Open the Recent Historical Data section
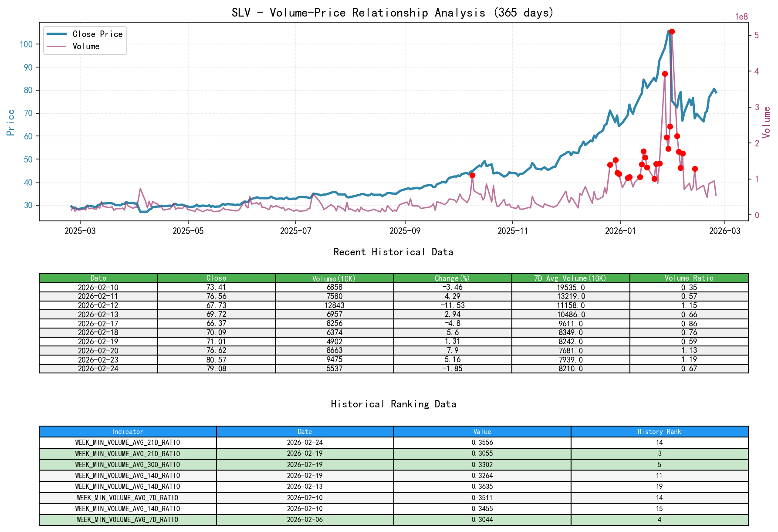The width and height of the screenshot is (778, 532). pyautogui.click(x=393, y=252)
